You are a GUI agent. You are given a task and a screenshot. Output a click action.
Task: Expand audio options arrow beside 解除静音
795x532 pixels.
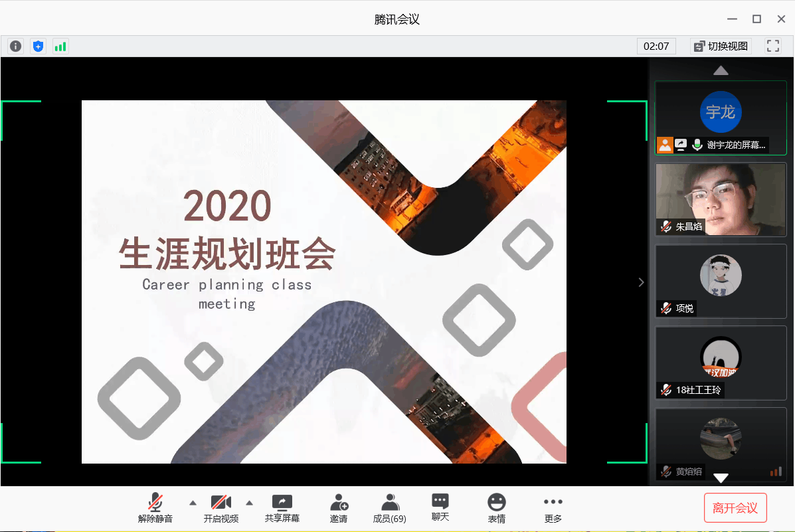tap(193, 503)
